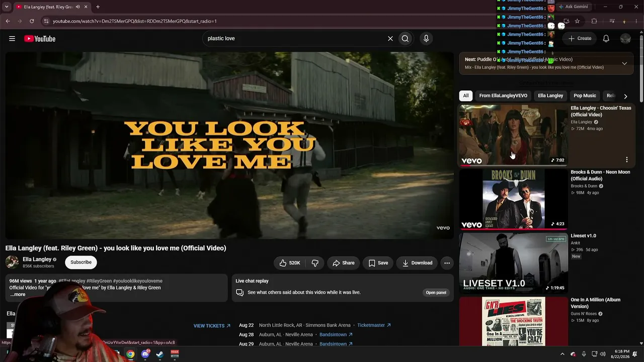Go to YouTube home via logo
This screenshot has height=362, width=644.
pos(40,39)
